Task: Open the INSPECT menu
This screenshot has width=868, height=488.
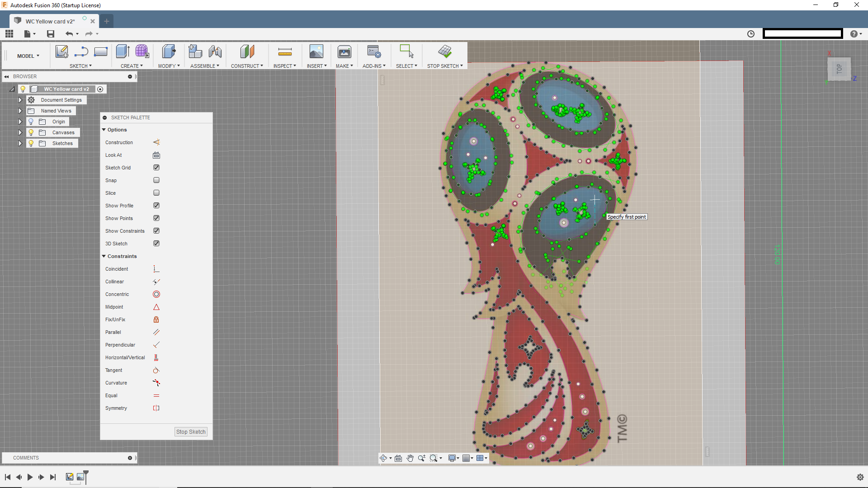Action: [x=285, y=66]
